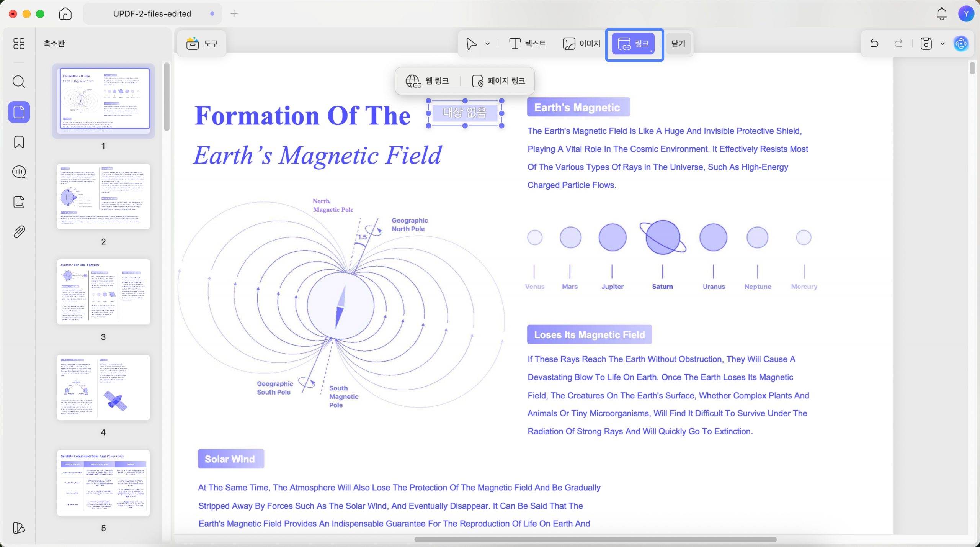The width and height of the screenshot is (980, 547).
Task: Click the thumbnail panel vertical scrollbar
Action: click(167, 97)
